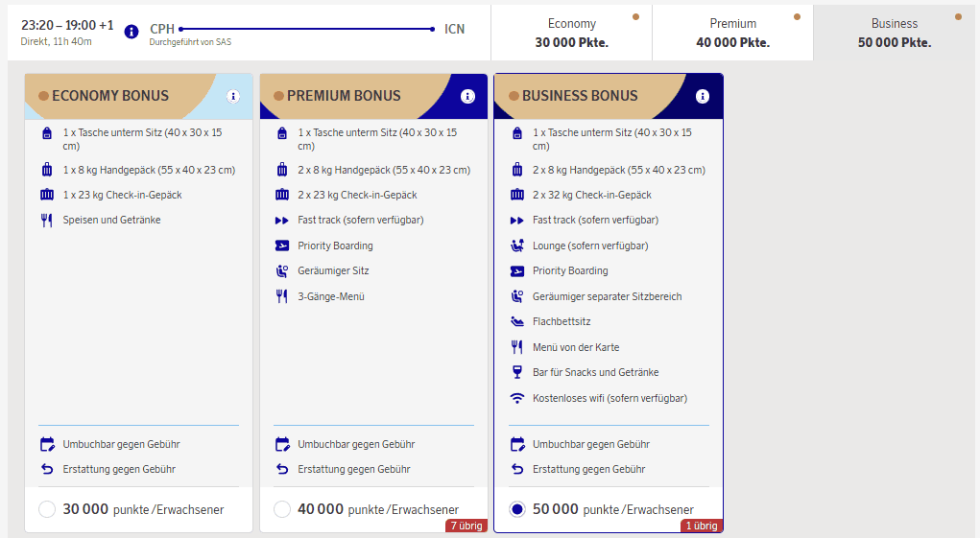
Task: Select the 50 000 punkte Business radio button
Action: tap(517, 509)
